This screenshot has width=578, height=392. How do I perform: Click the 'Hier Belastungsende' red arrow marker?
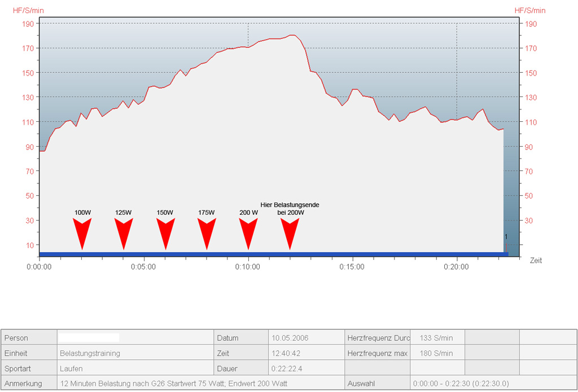[x=290, y=231]
